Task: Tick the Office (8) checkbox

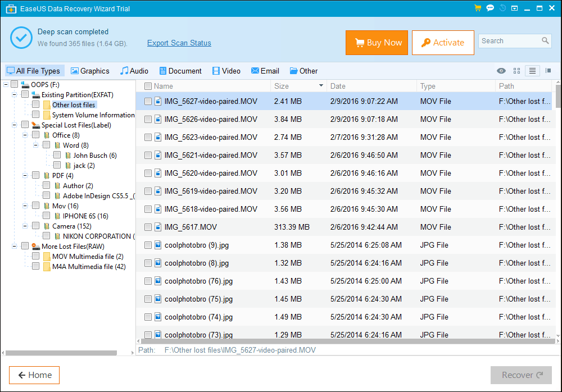Action: [36, 135]
